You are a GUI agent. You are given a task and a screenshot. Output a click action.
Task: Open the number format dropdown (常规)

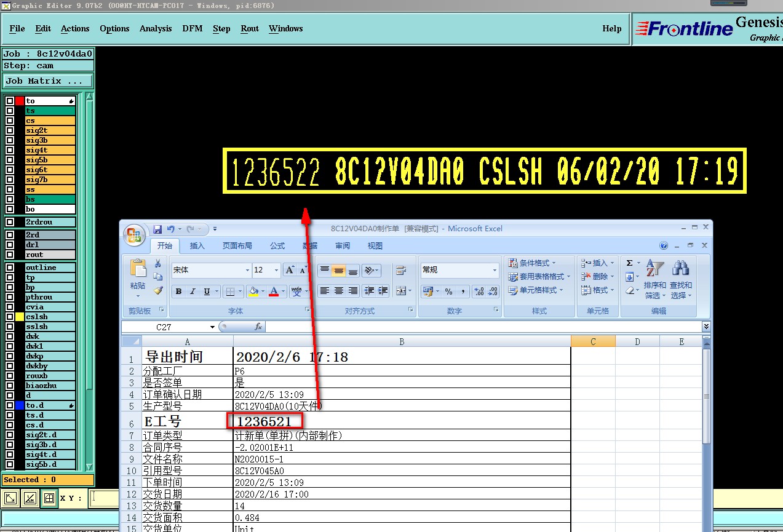(x=495, y=270)
